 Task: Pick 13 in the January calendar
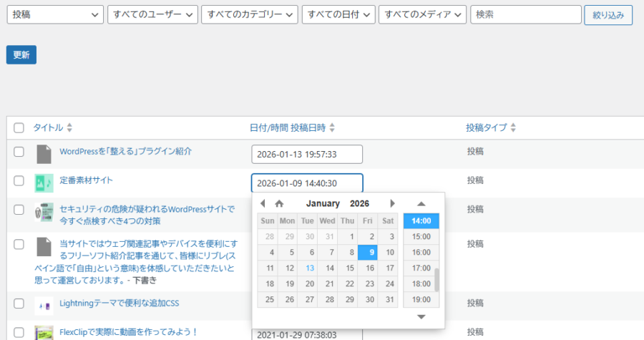(310, 268)
